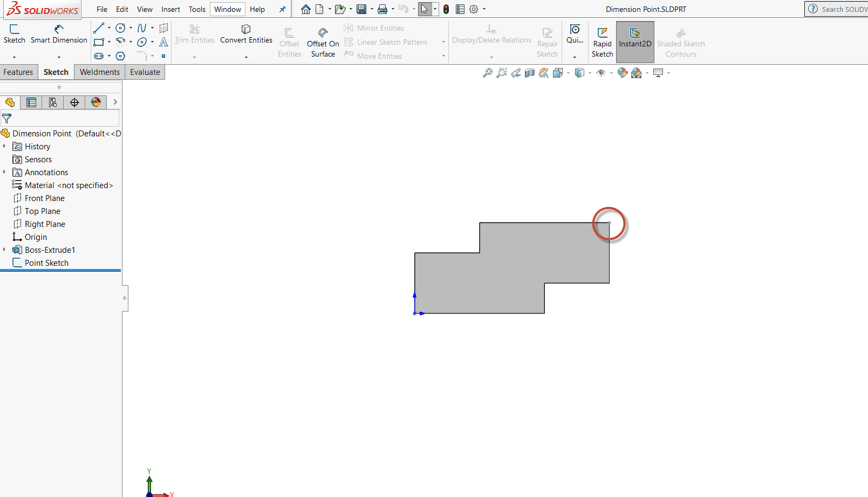The width and height of the screenshot is (868, 497).
Task: Select the sketch Text tool
Action: click(163, 42)
